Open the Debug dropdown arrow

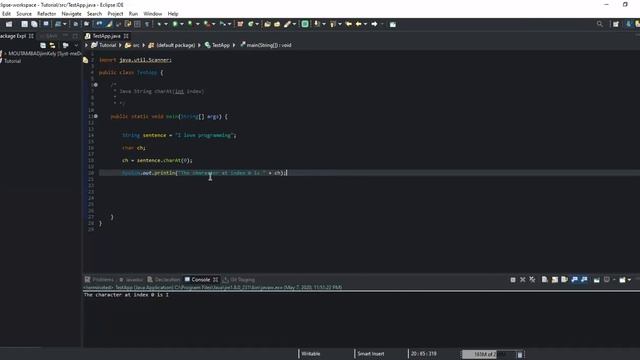(166, 24)
